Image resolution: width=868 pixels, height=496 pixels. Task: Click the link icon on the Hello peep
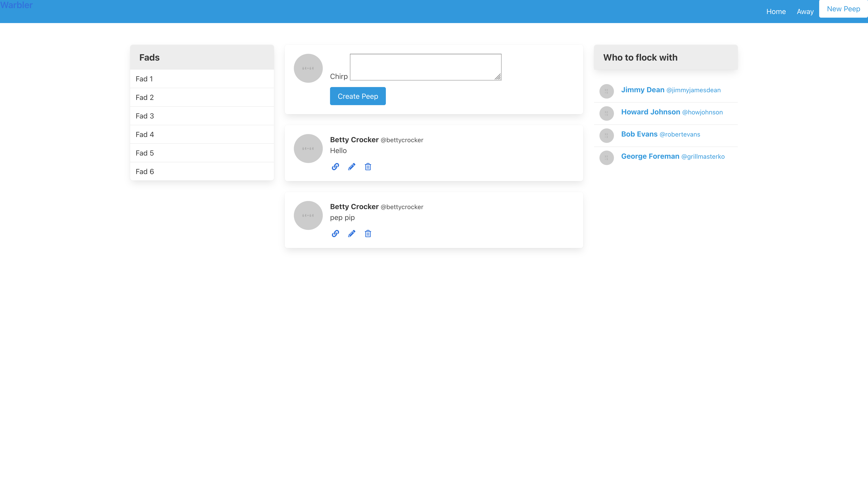(x=335, y=167)
